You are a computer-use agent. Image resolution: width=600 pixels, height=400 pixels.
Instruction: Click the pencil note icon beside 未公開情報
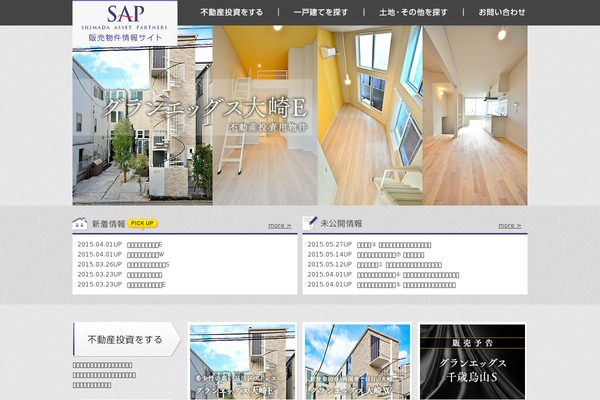coord(310,223)
